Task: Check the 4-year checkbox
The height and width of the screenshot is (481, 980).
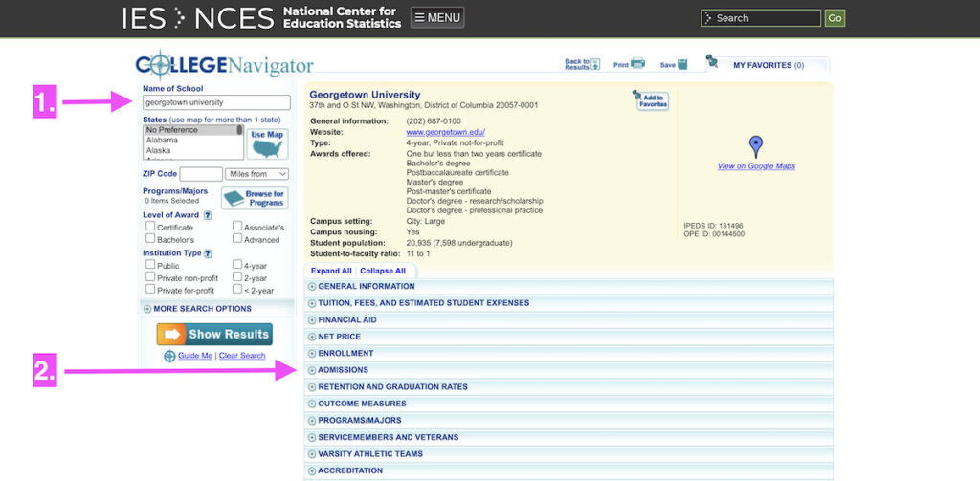Action: (237, 264)
